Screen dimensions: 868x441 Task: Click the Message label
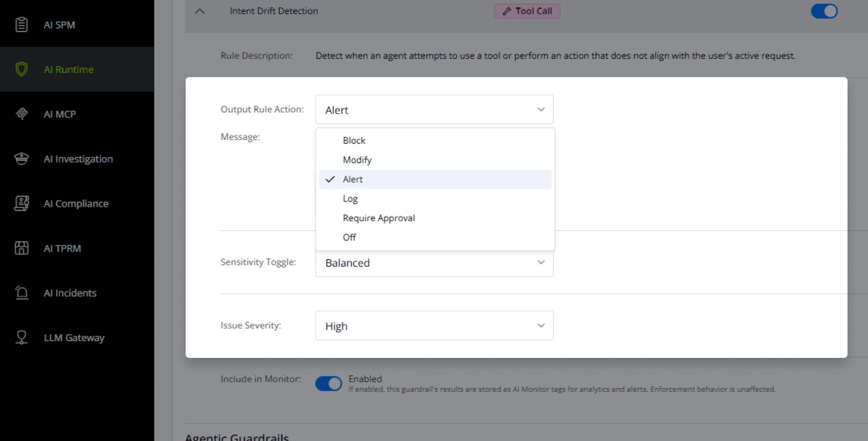pyautogui.click(x=240, y=137)
